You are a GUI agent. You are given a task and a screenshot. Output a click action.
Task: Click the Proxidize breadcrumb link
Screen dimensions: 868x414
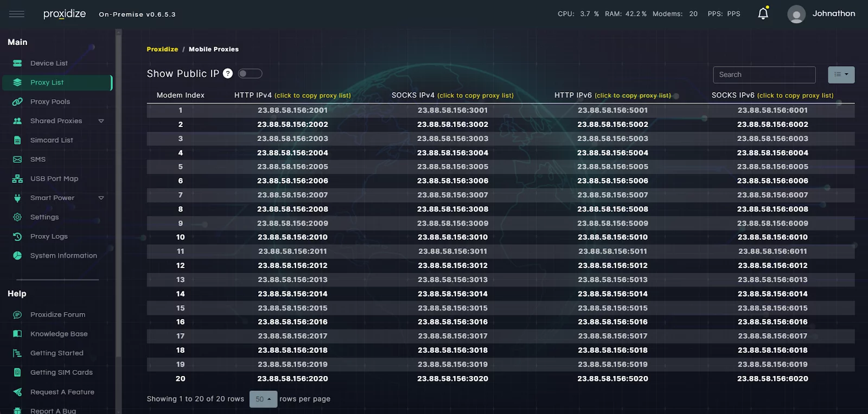pos(162,49)
